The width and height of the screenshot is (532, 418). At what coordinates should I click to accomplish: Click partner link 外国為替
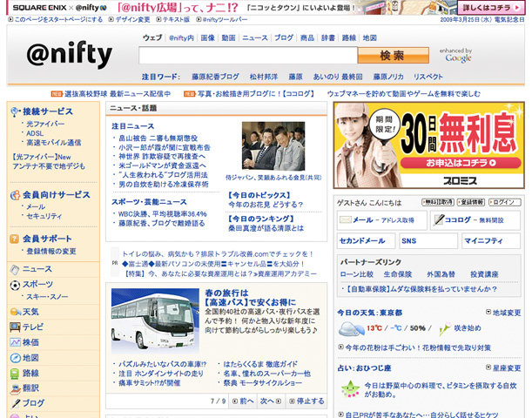coord(441,274)
